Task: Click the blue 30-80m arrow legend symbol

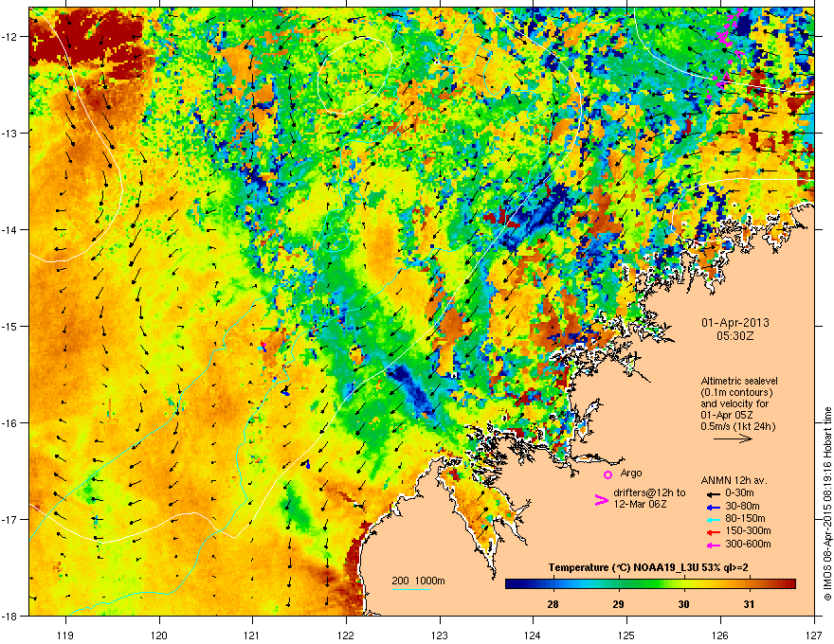Action: 714,507
